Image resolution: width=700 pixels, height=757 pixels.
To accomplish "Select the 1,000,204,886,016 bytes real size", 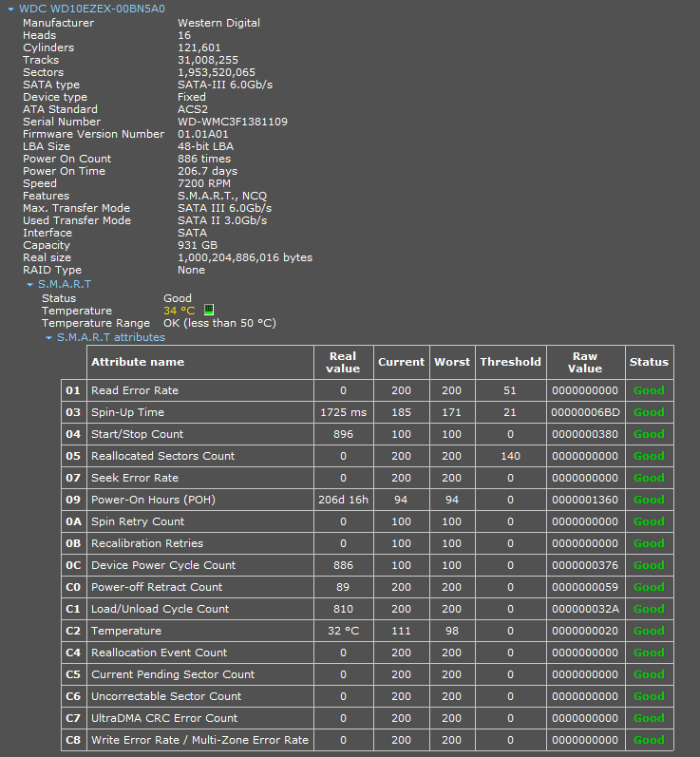I will pos(245,257).
